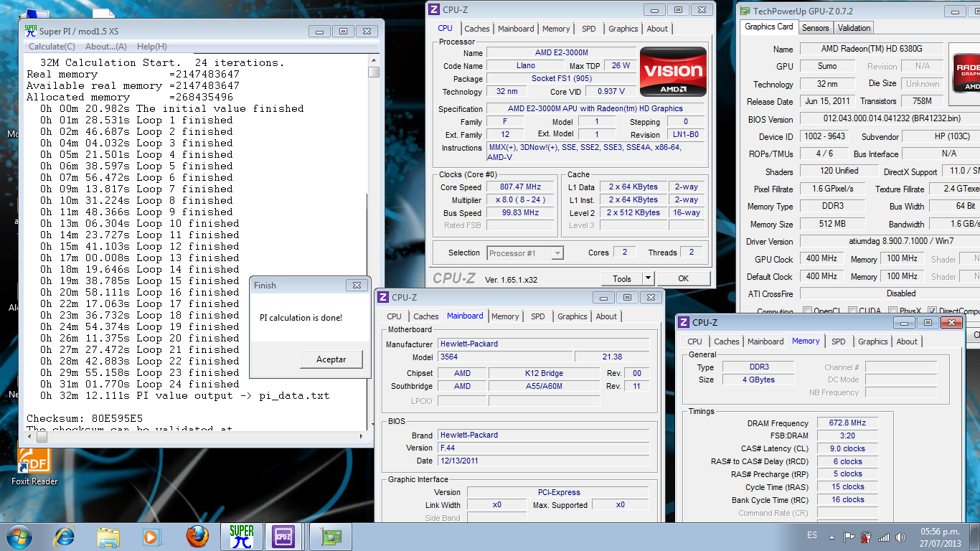This screenshot has width=980, height=551.
Task: Select Caches tab in CPU-Z Memory window
Action: (x=727, y=342)
